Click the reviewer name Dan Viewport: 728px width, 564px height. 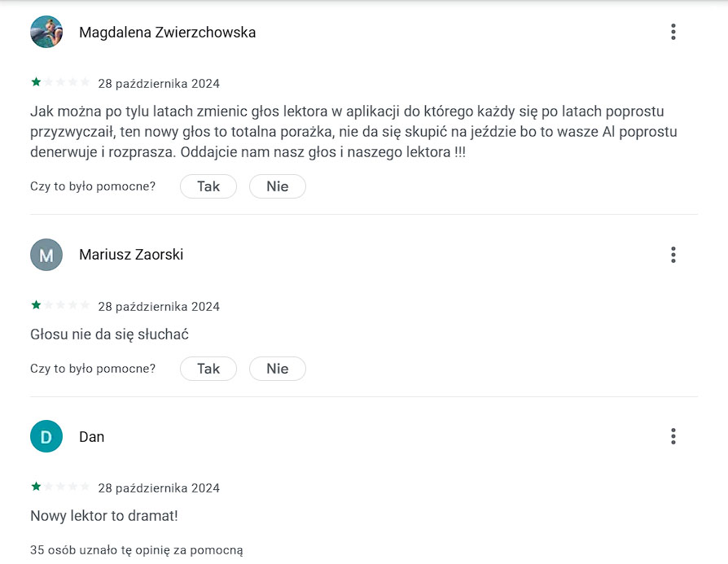pos(92,437)
